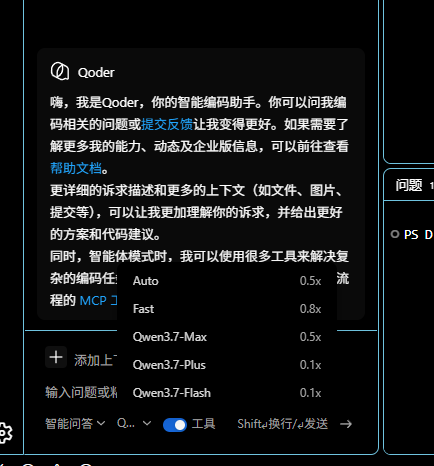Open the 提交反馈 feedback link
Viewport: 434px width, 466px height.
[x=167, y=124]
